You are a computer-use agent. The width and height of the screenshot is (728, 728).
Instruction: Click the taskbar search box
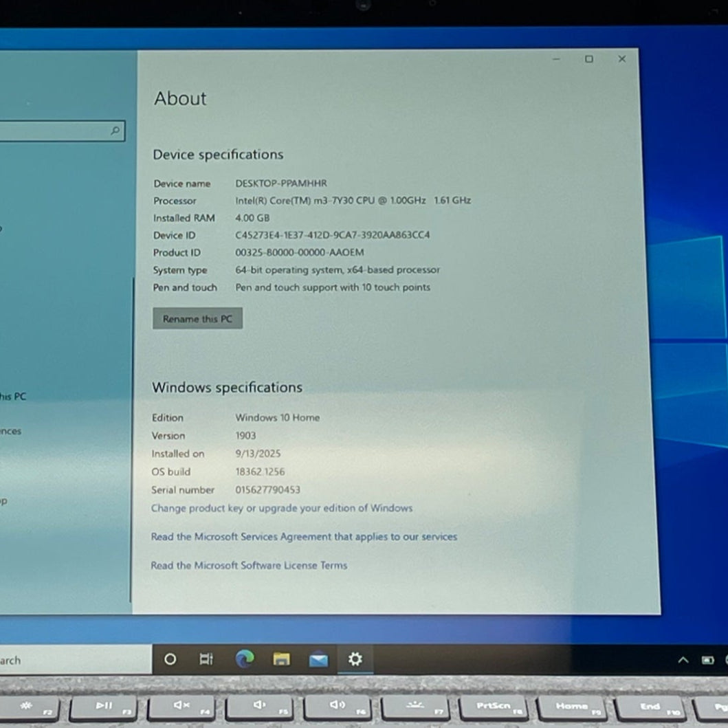pos(69,660)
